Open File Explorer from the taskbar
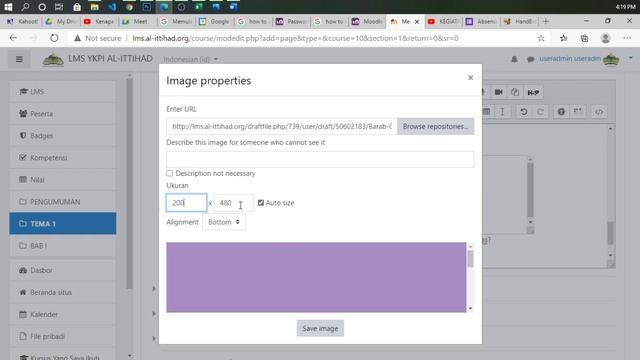The image size is (640, 360). tap(94, 7)
